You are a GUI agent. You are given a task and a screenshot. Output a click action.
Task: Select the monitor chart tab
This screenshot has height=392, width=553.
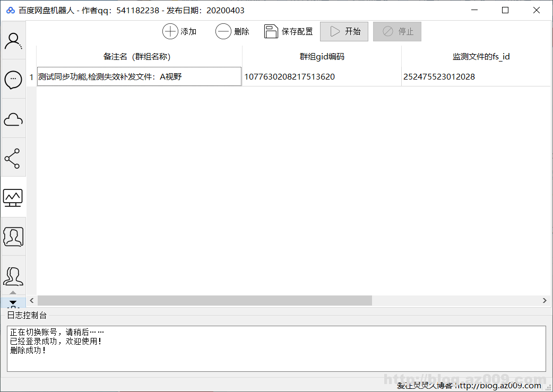(13, 197)
